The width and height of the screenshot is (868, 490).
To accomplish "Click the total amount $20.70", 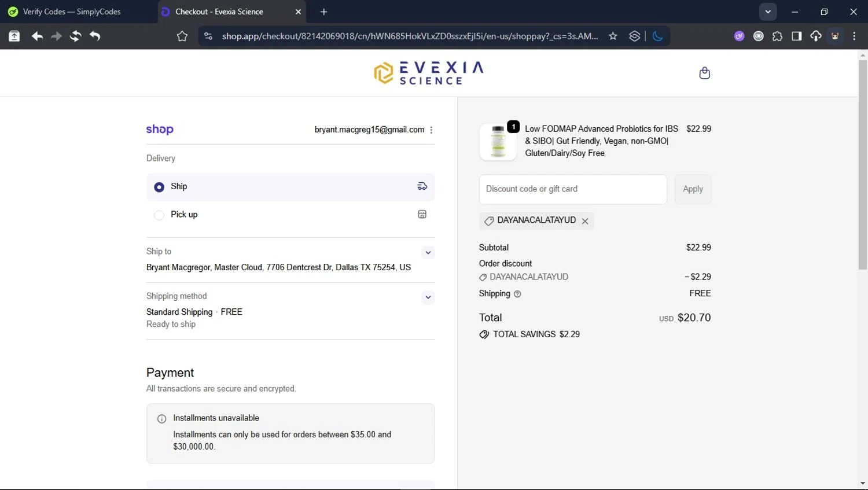I will 694,318.
